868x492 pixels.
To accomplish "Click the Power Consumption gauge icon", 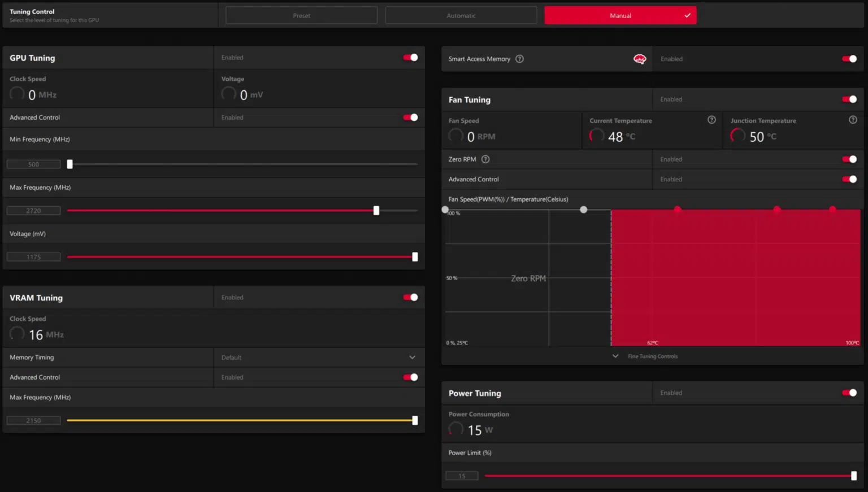I will (455, 428).
